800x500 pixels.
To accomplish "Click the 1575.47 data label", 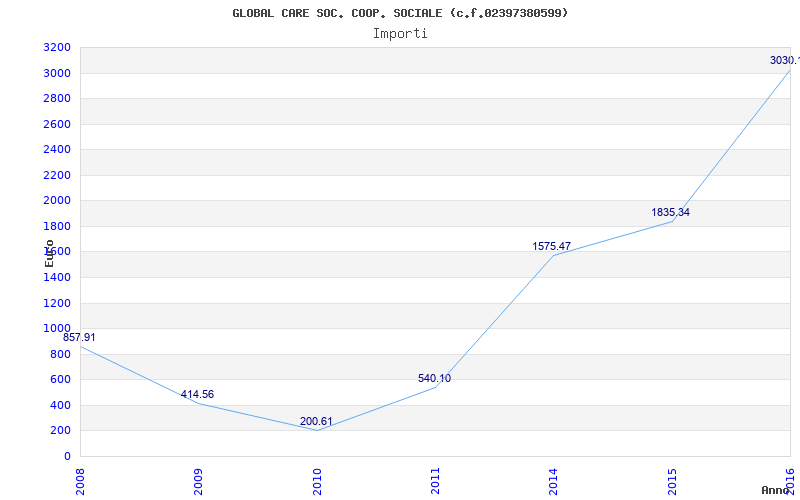I will pos(552,246).
